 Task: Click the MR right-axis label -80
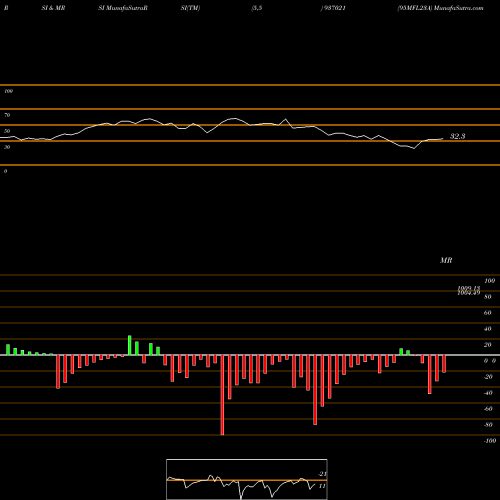pos(488,425)
